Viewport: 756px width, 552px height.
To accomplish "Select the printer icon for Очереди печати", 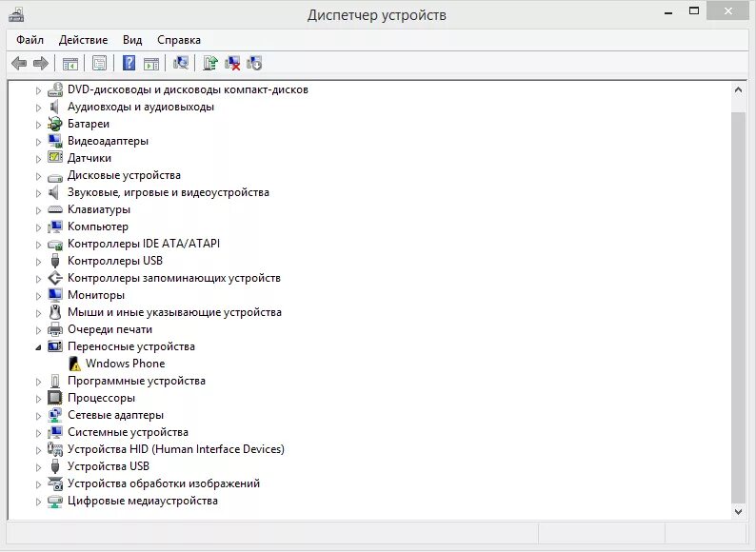I will pos(55,329).
